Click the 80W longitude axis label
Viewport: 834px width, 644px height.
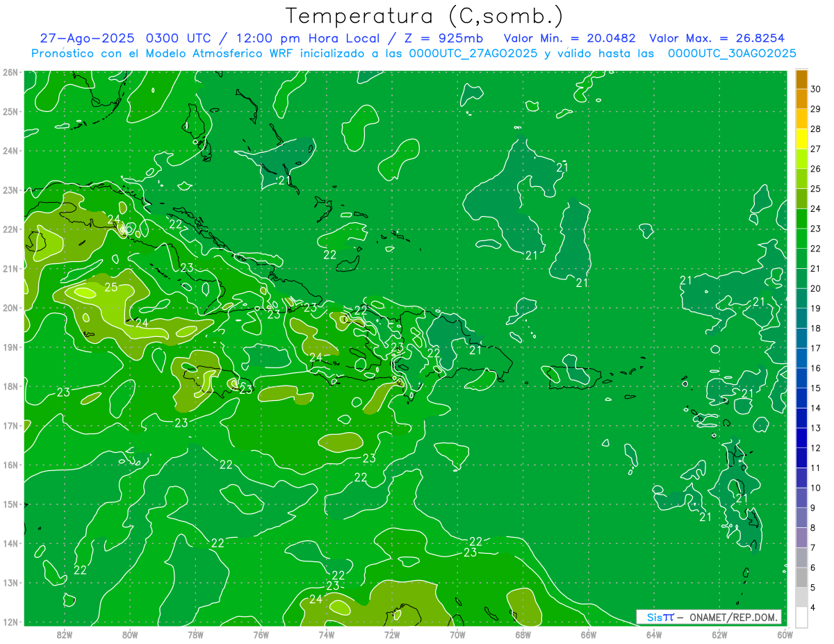pyautogui.click(x=129, y=634)
